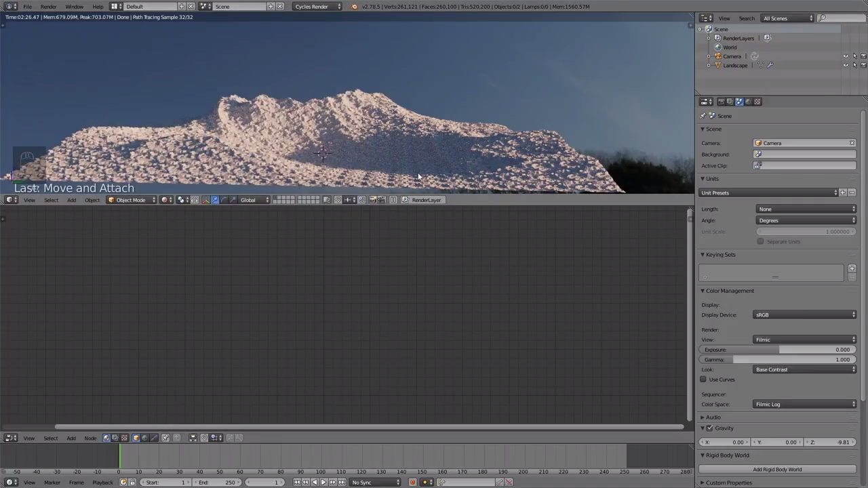Click the outliner editor type icon
The image size is (868, 488).
[706, 18]
